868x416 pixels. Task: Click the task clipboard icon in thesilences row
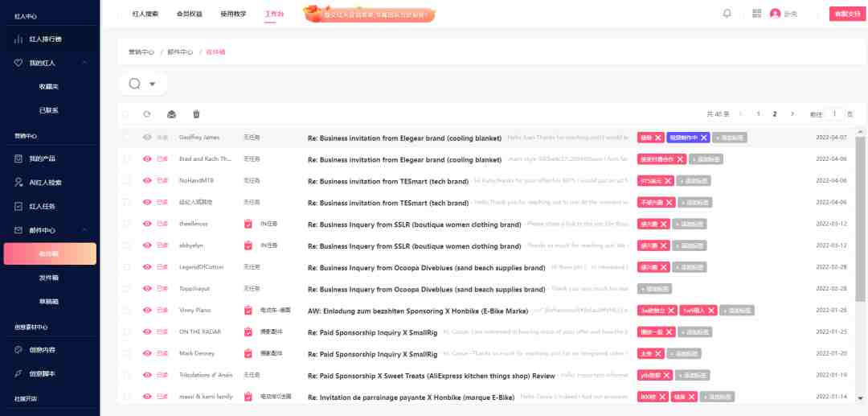[248, 224]
